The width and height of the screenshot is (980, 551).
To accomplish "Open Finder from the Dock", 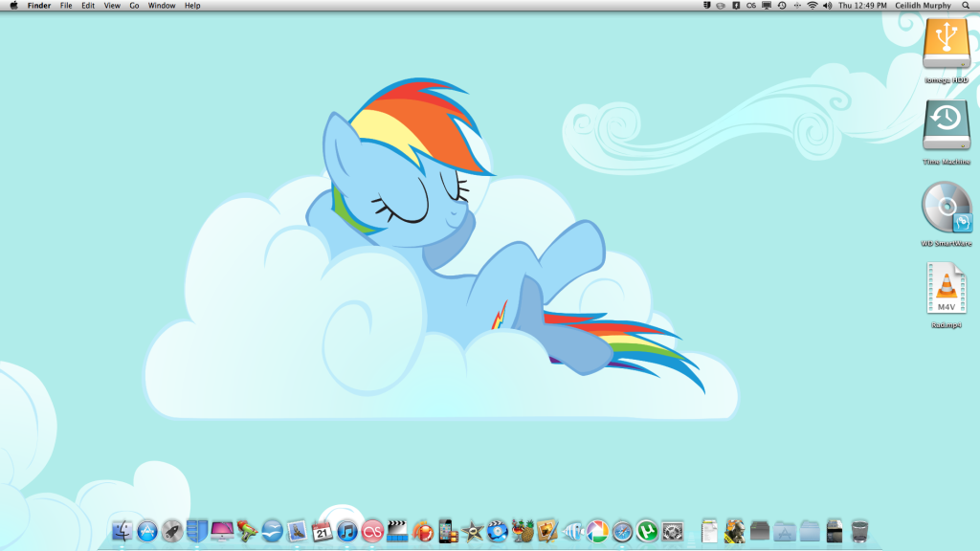I will coord(122,532).
